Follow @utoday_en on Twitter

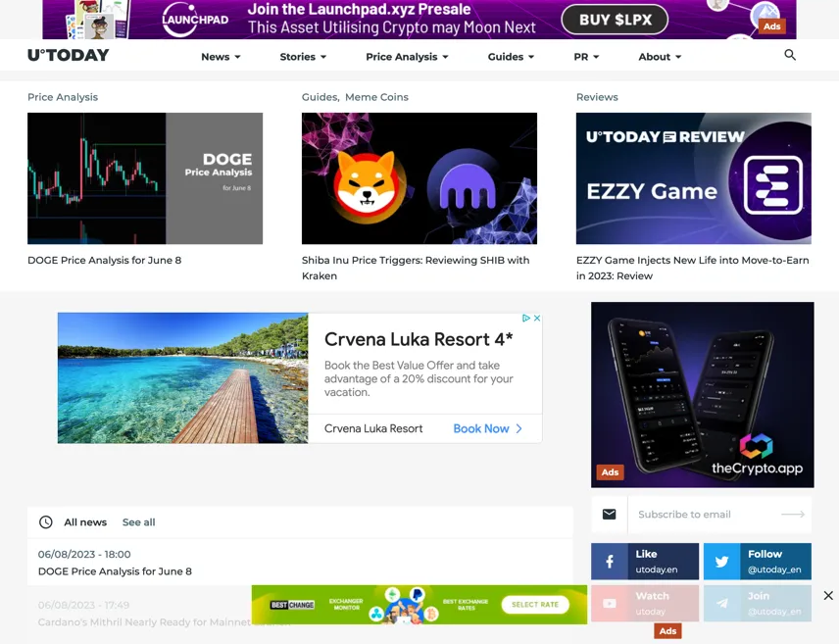tap(757, 562)
